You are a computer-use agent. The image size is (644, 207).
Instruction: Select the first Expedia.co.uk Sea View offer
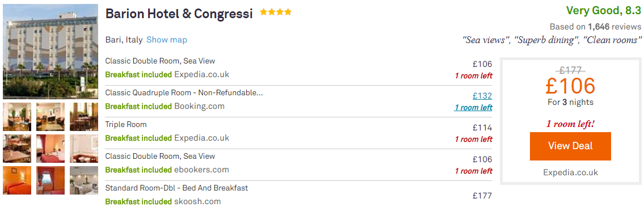tap(298, 70)
